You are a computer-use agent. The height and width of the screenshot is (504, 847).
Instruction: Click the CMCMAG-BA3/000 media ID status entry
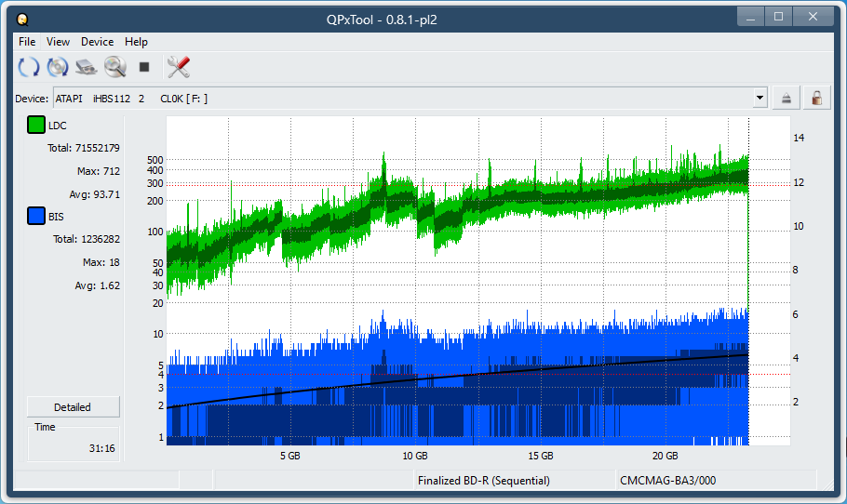point(668,480)
